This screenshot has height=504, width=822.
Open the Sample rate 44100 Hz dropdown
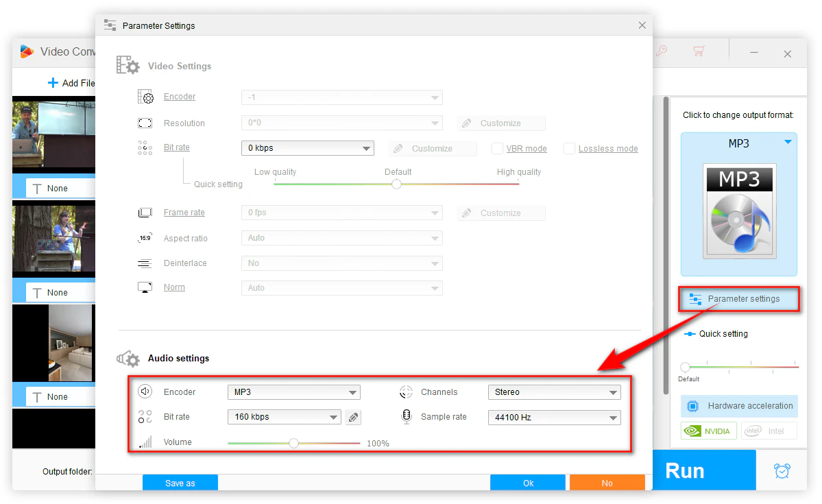[554, 417]
